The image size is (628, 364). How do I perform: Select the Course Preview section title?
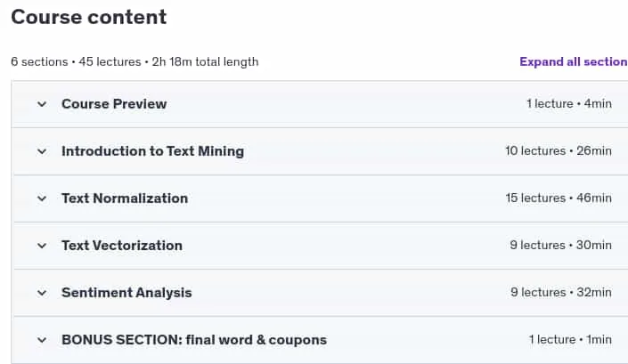[x=114, y=104]
